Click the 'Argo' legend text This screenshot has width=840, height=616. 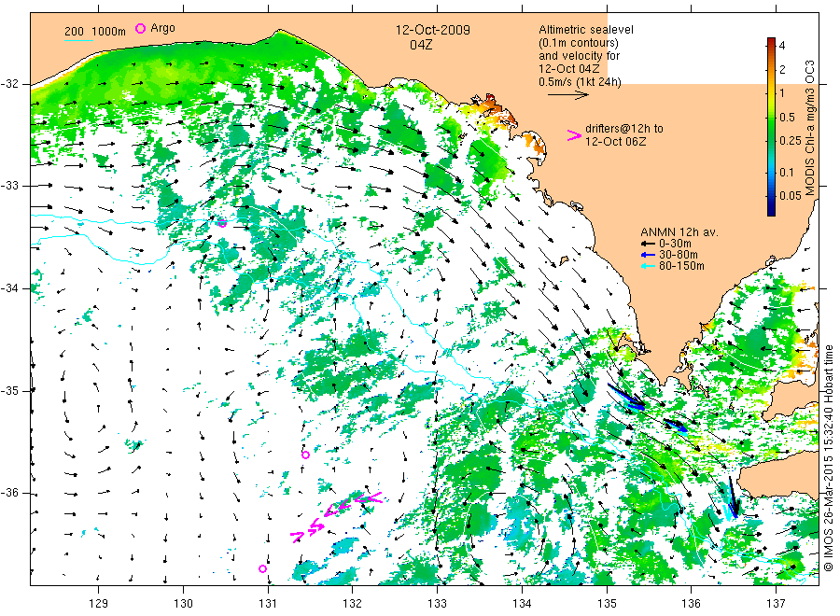click(x=162, y=28)
